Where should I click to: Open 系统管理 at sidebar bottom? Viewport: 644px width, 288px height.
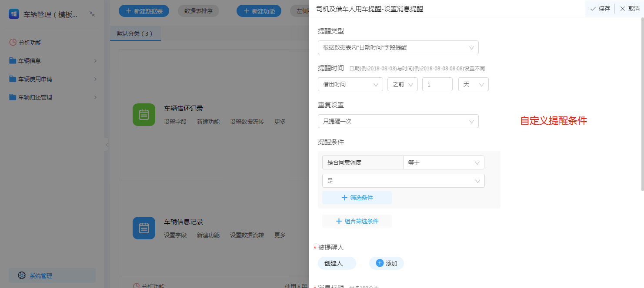point(52,275)
